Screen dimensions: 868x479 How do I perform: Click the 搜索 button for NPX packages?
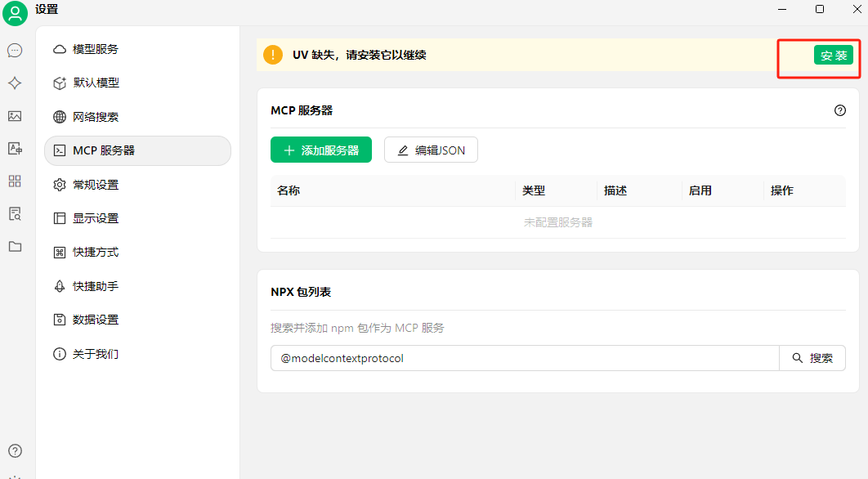(x=812, y=358)
